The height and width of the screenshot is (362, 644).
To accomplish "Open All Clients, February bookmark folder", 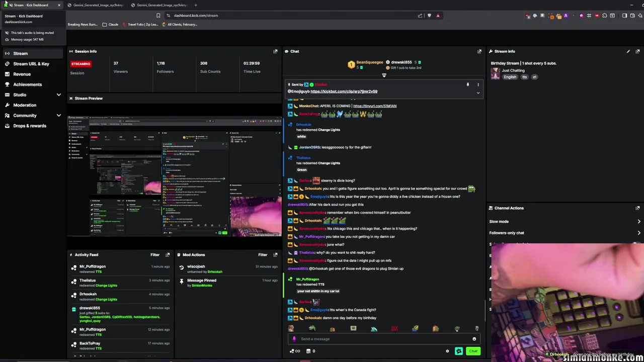I will click(180, 25).
